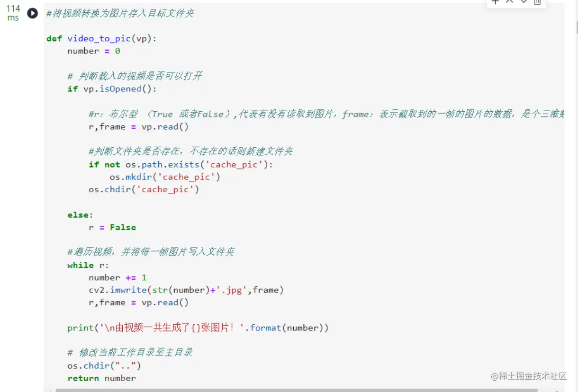Viewport: 578px width, 392px height.
Task: Click the comment '# 修改当前工作目录至主目录'
Action: [130, 353]
